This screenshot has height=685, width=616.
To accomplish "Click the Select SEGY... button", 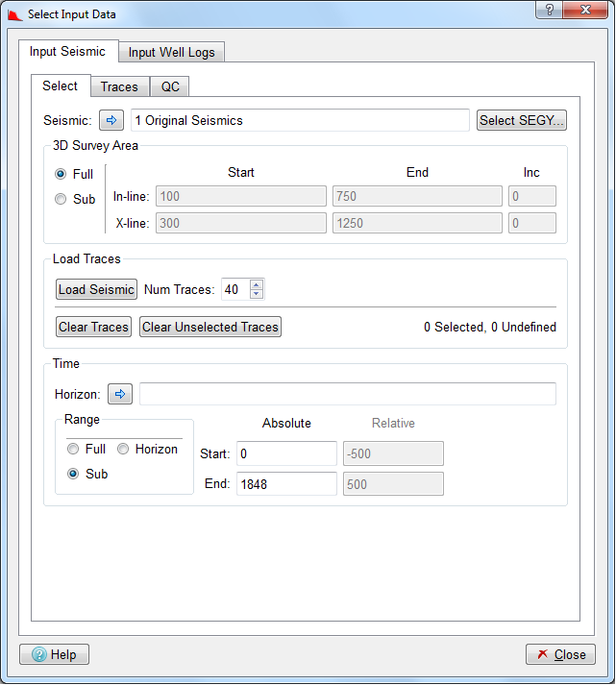I will [522, 120].
